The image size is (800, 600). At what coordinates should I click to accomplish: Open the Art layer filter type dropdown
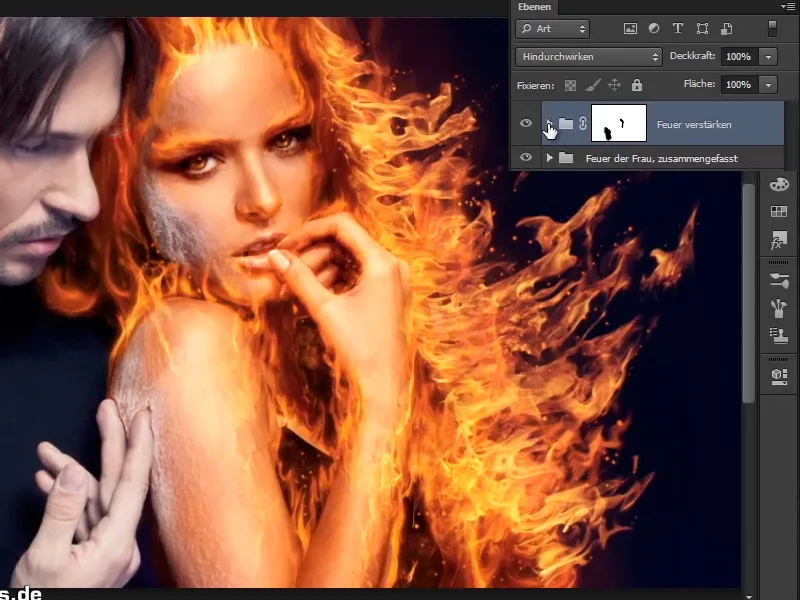(x=553, y=29)
